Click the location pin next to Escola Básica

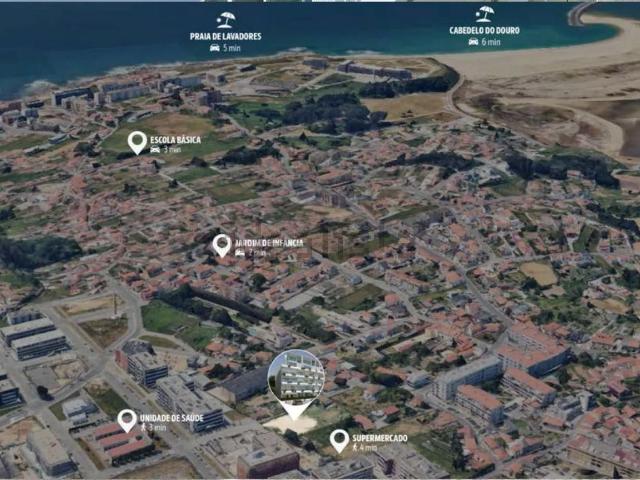pyautogui.click(x=137, y=143)
